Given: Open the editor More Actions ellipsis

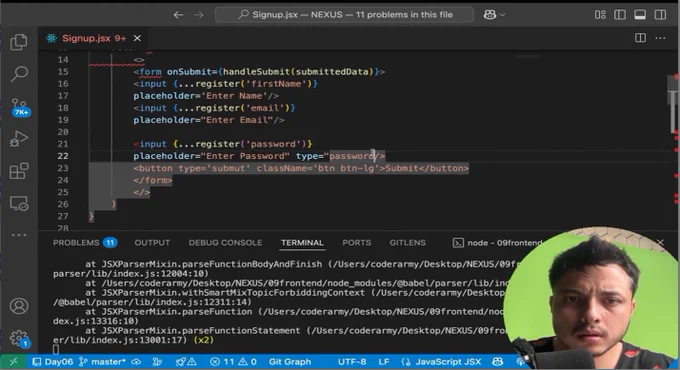Looking at the screenshot, I should pos(660,38).
